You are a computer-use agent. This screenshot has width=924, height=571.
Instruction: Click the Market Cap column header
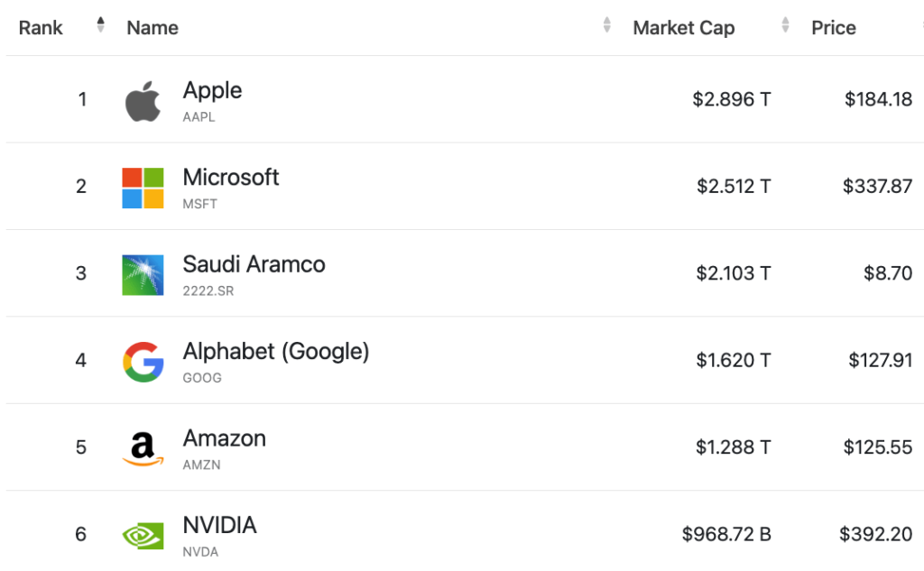click(684, 28)
